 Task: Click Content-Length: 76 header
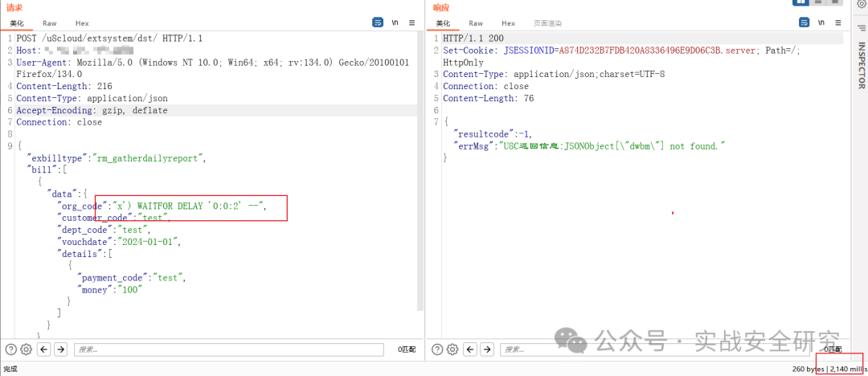489,99
